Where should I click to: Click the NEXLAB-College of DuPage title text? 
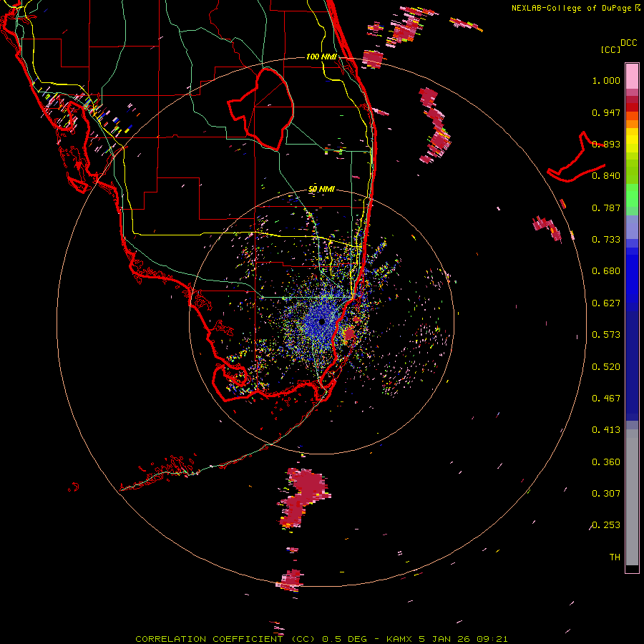click(x=571, y=8)
